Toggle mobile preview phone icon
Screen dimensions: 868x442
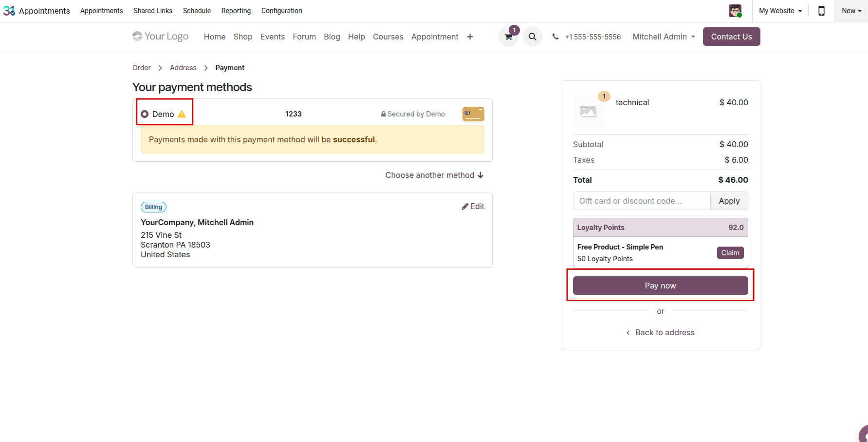[x=821, y=11]
